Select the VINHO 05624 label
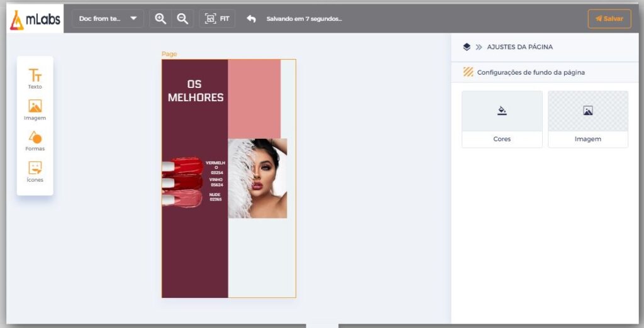Image resolution: width=644 pixels, height=328 pixels. [x=216, y=182]
